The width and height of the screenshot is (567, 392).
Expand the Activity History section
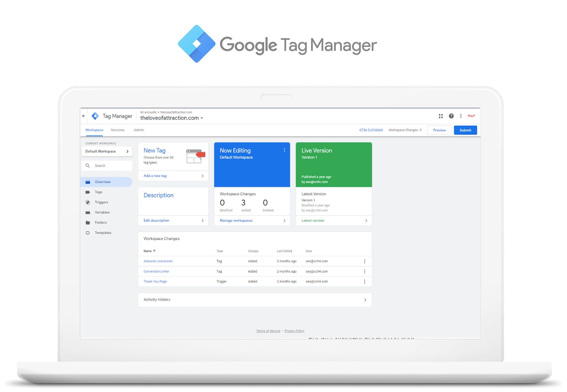pyautogui.click(x=255, y=300)
